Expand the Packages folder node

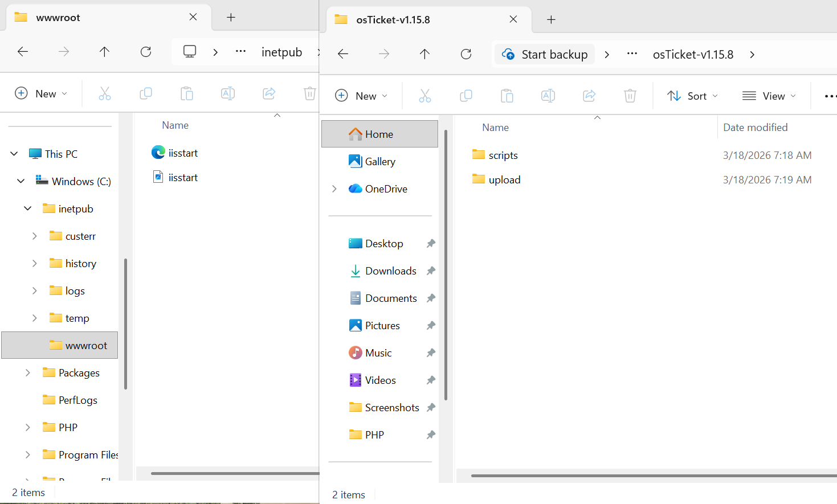click(x=28, y=372)
